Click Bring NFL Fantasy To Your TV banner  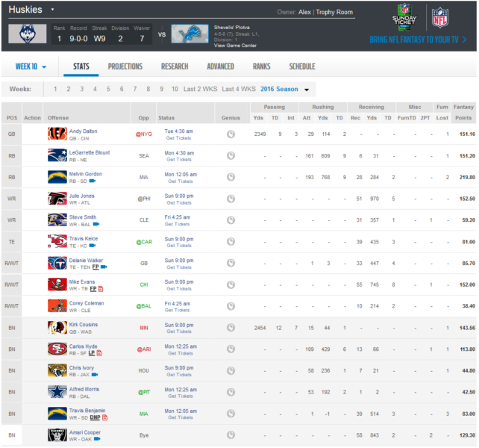point(418,40)
